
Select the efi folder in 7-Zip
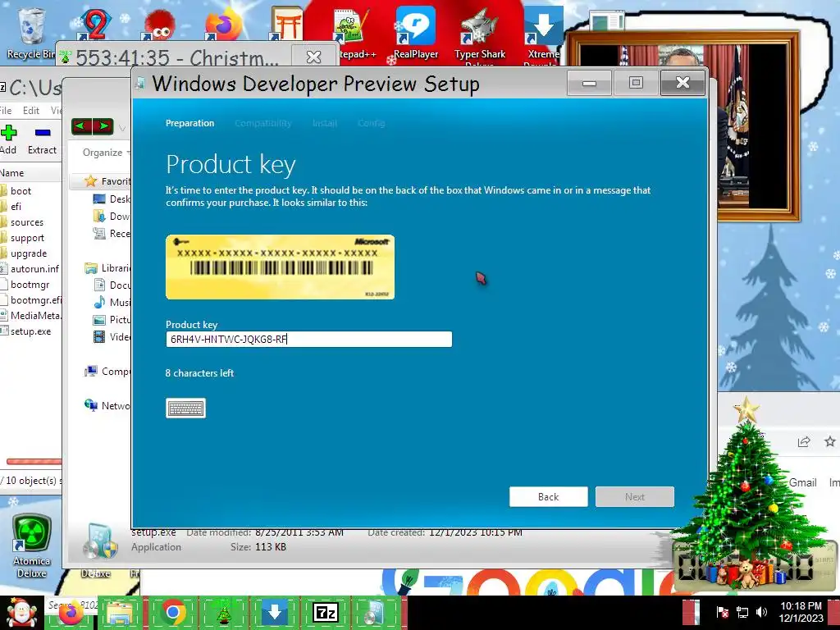16,206
